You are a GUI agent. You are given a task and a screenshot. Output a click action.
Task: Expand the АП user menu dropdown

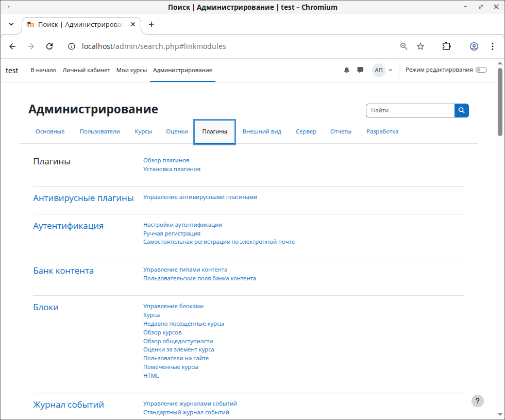point(383,70)
